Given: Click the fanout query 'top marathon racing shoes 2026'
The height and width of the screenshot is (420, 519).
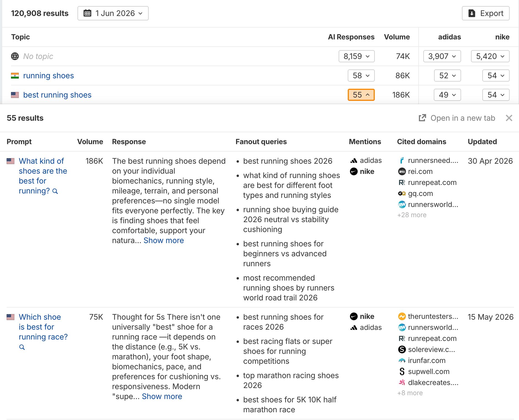Looking at the screenshot, I should point(291,380).
